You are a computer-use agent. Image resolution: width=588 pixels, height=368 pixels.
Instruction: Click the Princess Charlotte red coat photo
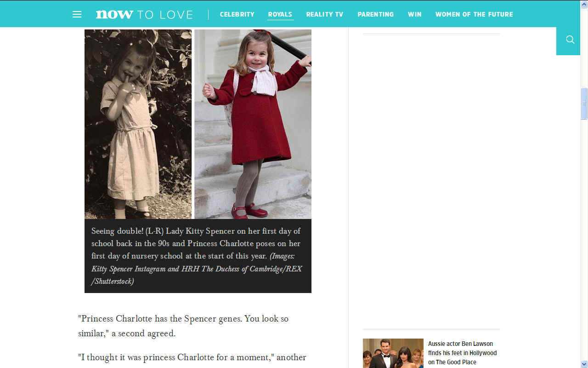click(x=253, y=124)
